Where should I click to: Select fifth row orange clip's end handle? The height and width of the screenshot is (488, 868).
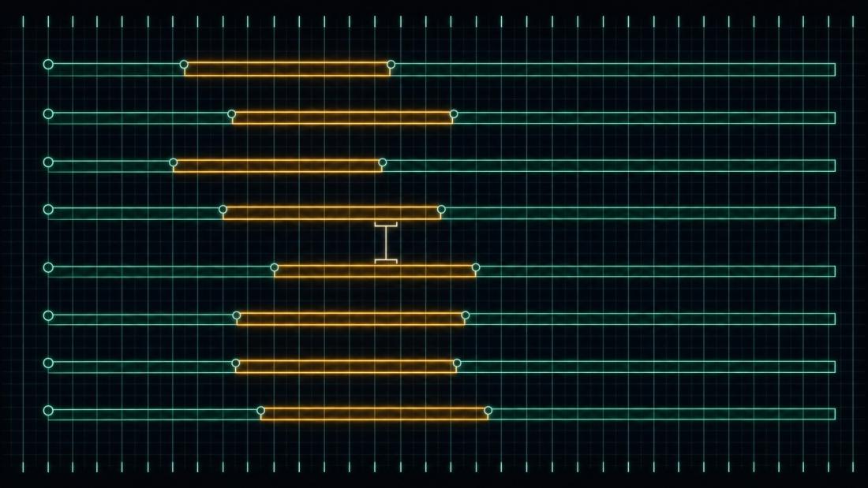(476, 268)
